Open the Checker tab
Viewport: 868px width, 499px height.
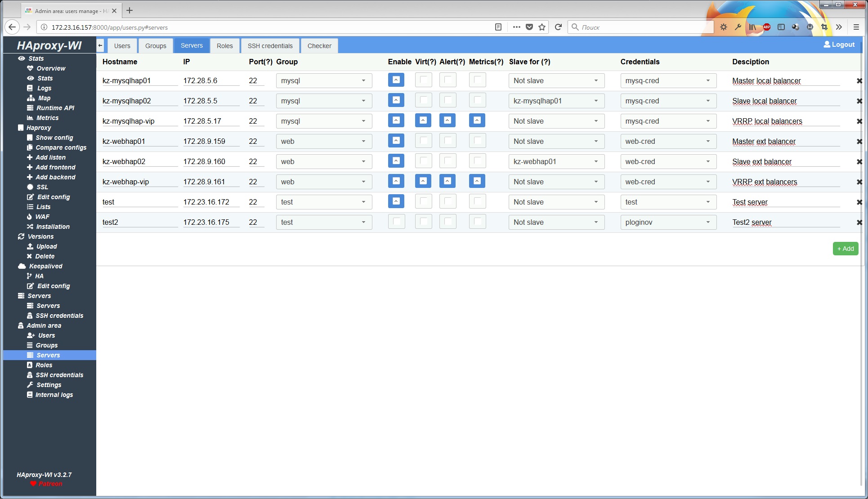pos(319,46)
